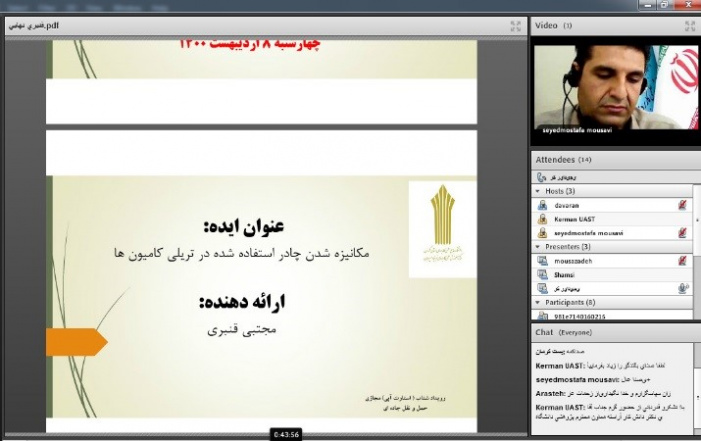Collapse the Hosts (3) group

click(x=538, y=190)
